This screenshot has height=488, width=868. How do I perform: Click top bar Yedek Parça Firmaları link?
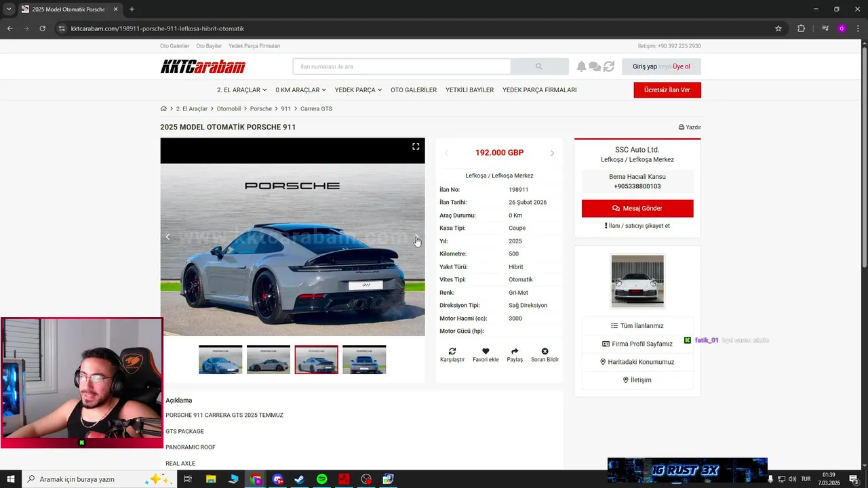tap(254, 46)
